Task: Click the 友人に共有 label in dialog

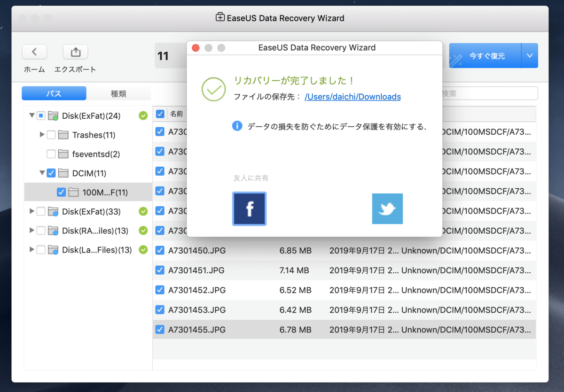Action: coord(251,178)
